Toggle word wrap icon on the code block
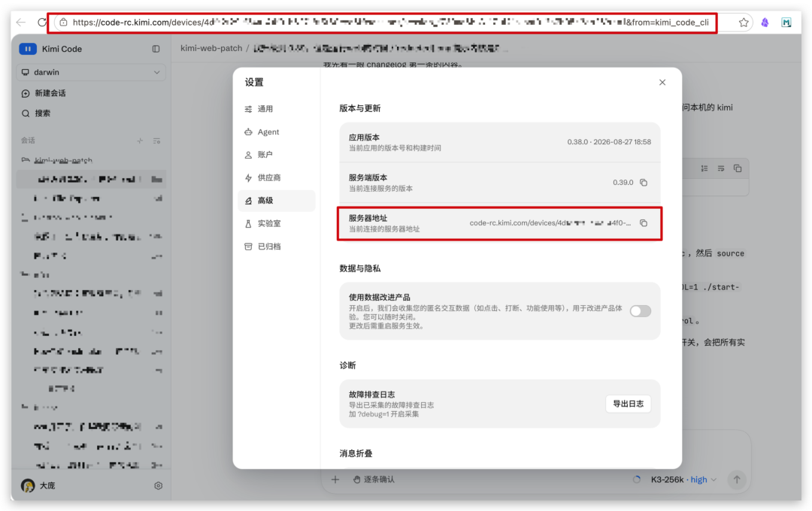Image resolution: width=812 pixels, height=511 pixels. pos(721,168)
